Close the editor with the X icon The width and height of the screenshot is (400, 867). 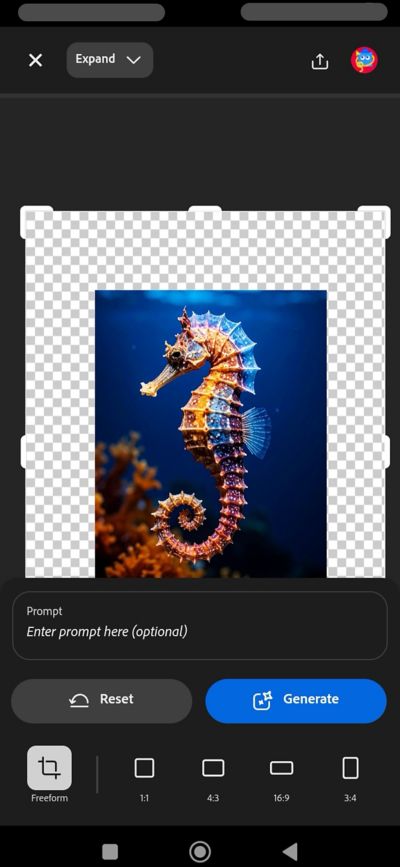coord(35,60)
